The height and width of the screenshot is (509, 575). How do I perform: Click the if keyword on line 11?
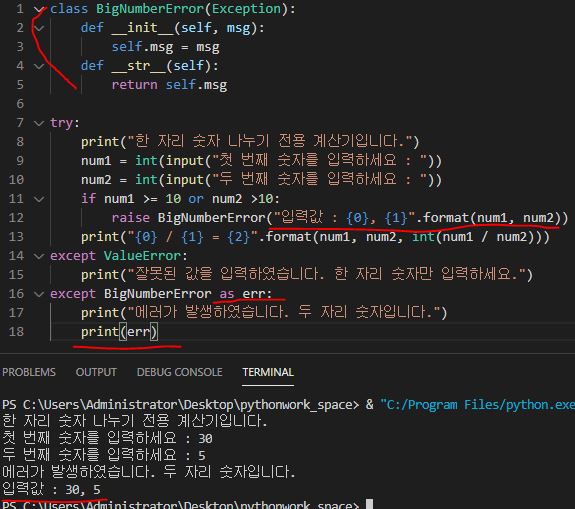[88, 199]
